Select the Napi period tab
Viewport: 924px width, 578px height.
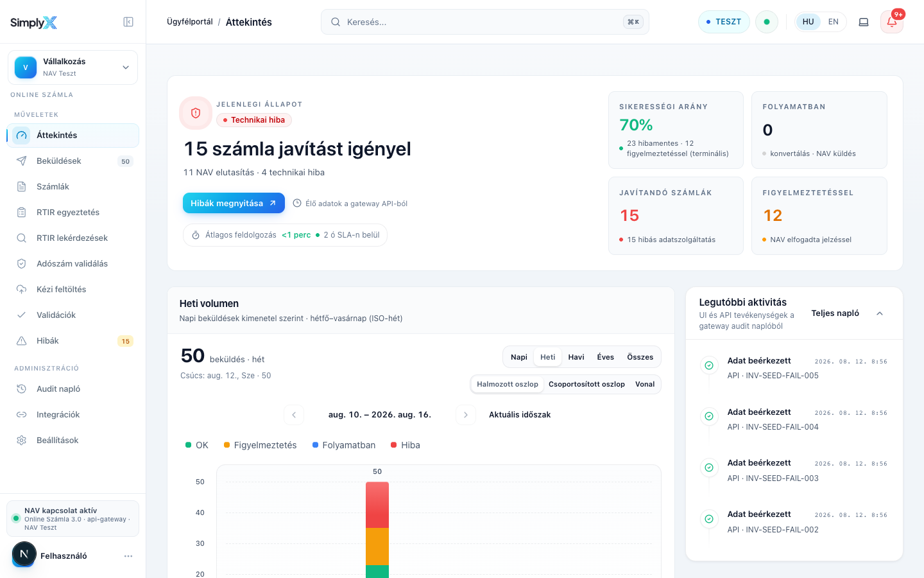519,357
